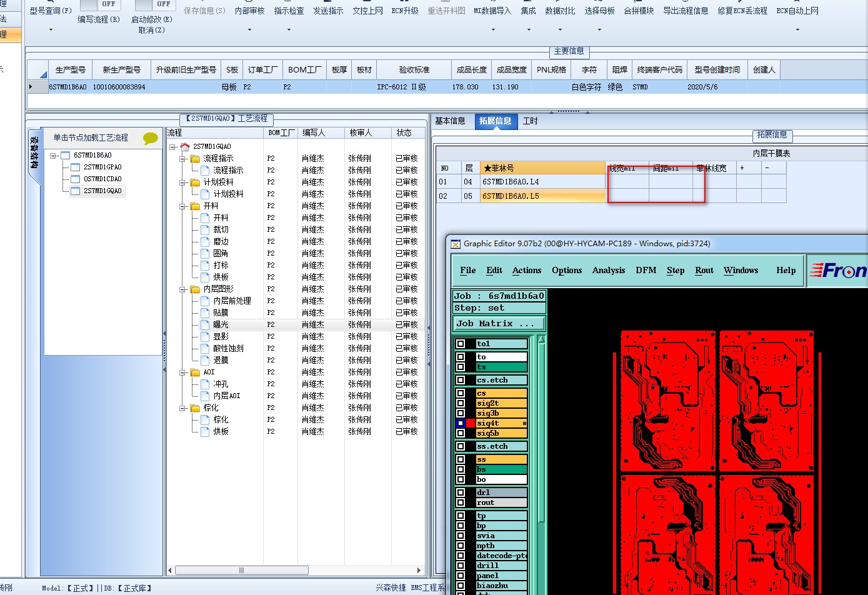The image size is (868, 595).
Task: Click the document icon next to 圆角
Action: [205, 253]
